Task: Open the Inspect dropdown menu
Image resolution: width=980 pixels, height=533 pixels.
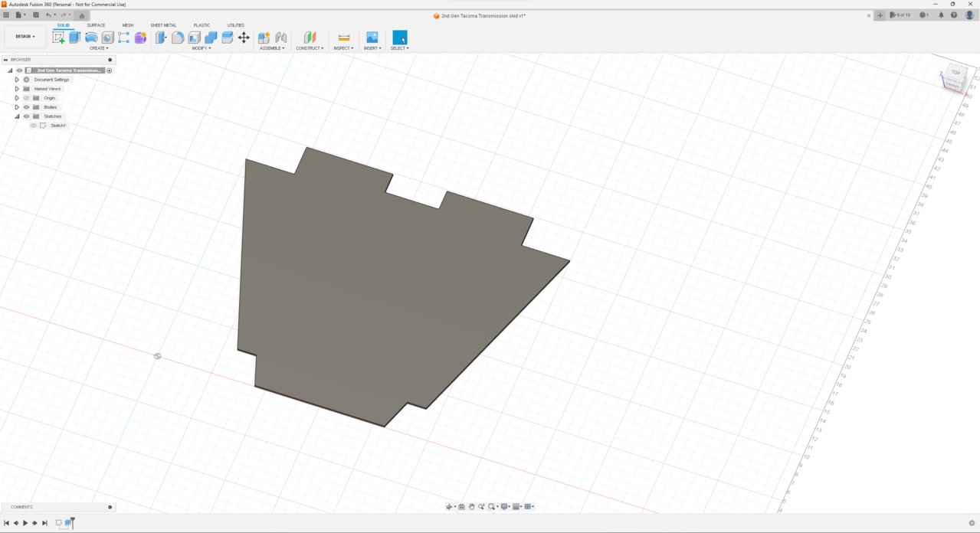Action: point(343,48)
